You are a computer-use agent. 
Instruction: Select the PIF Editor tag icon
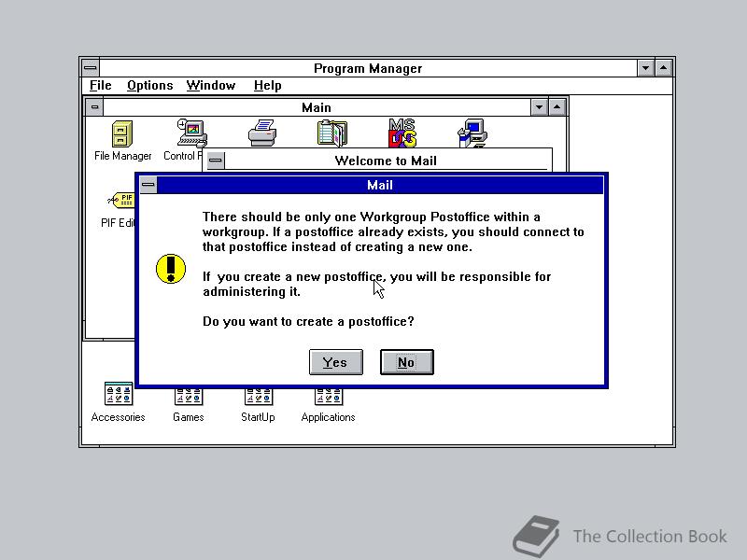(122, 200)
